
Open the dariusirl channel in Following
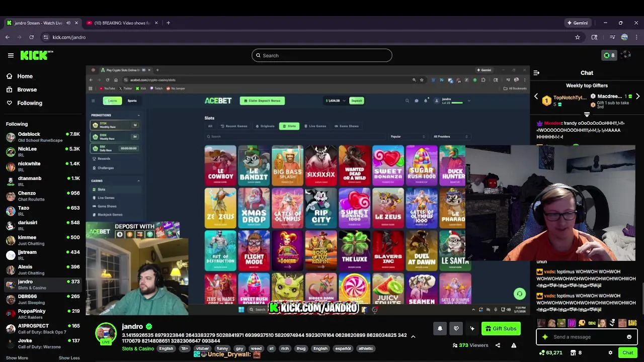pos(43,225)
